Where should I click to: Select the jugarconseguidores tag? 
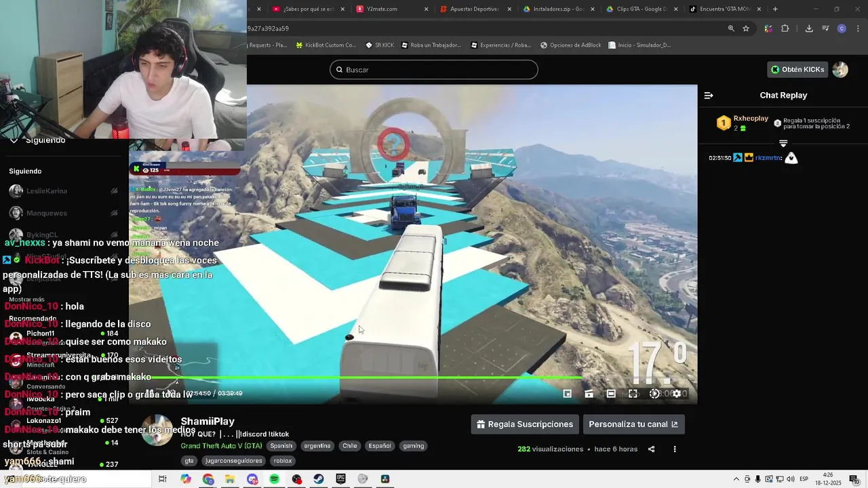[233, 461]
